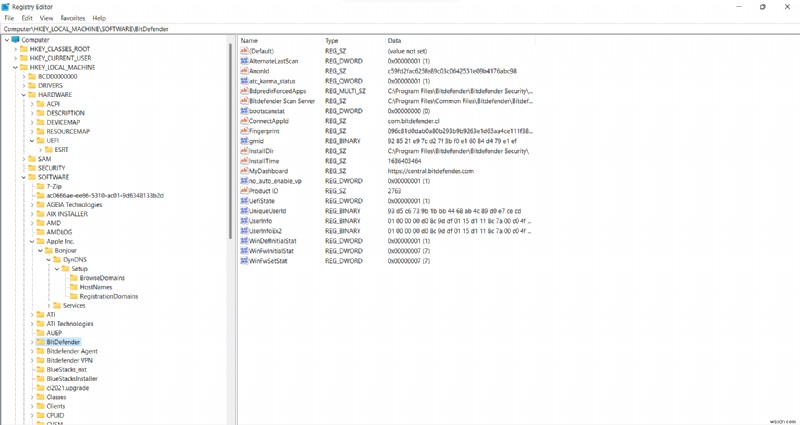Select the InstallTime value icon
The width and height of the screenshot is (800, 425).
pos(244,161)
